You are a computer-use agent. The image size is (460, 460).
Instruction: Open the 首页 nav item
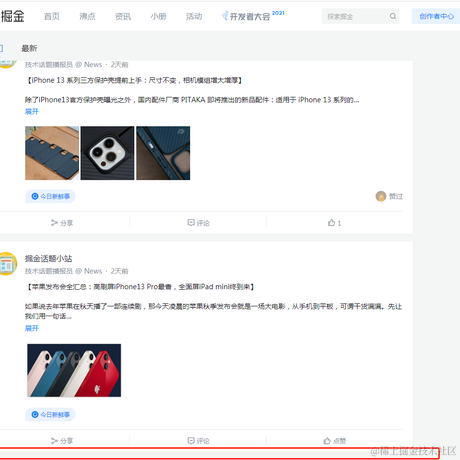(x=52, y=16)
